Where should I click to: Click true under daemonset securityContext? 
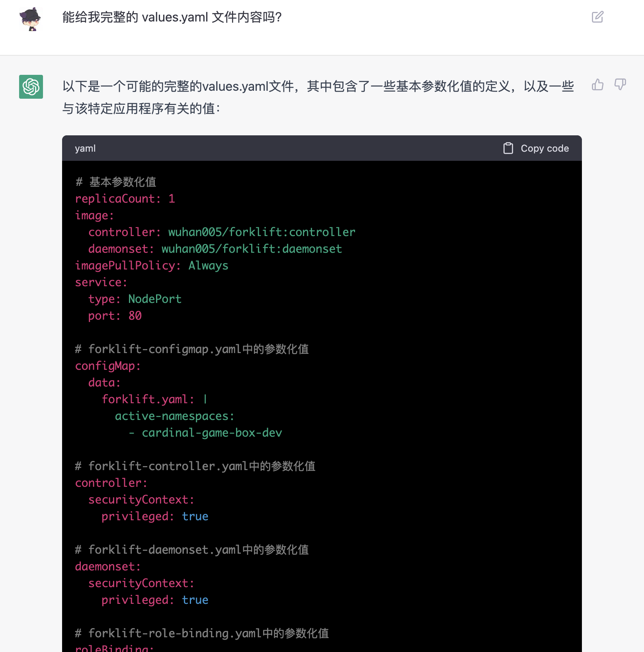[195, 600]
